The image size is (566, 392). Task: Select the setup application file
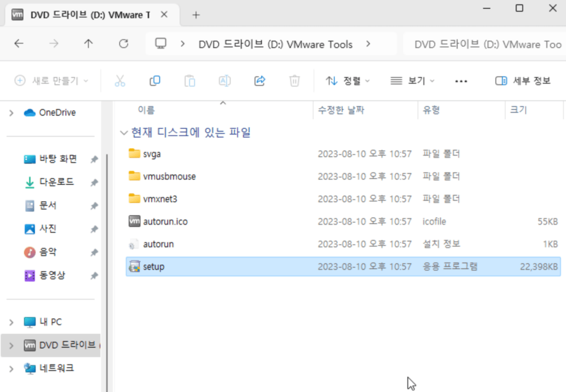tap(153, 266)
